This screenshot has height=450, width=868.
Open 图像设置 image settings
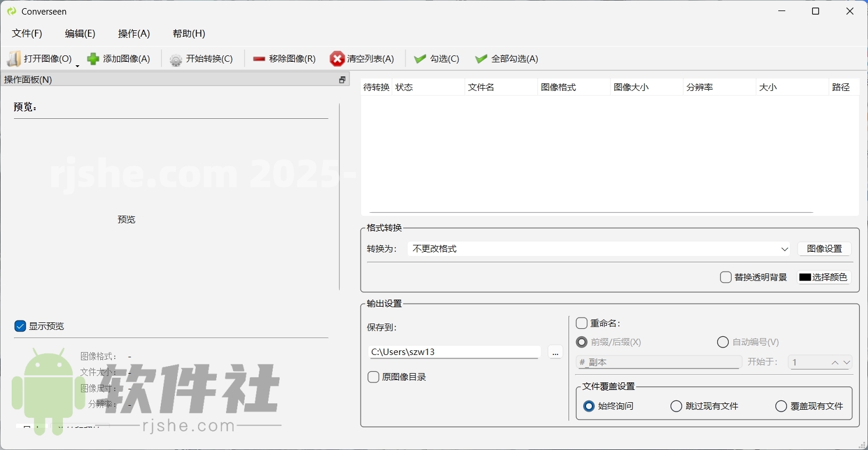click(824, 248)
